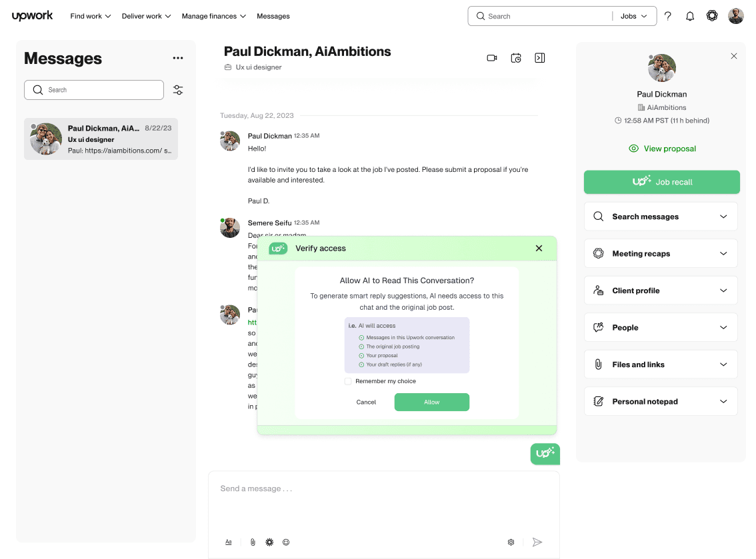Expand Files and links section chevron

(723, 364)
